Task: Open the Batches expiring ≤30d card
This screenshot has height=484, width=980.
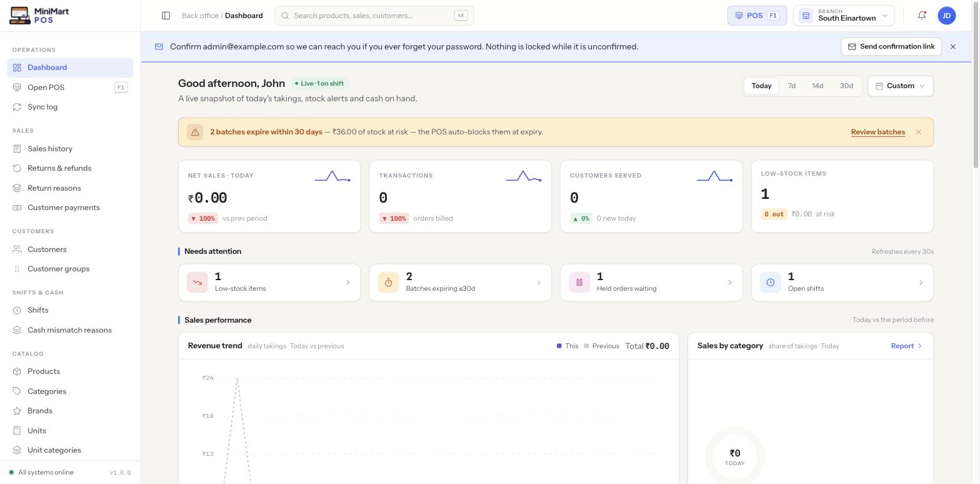Action: 461,283
